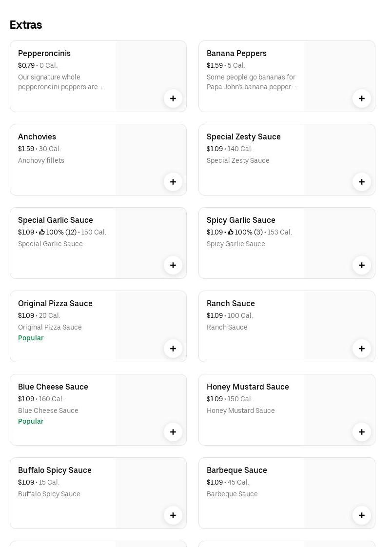Image resolution: width=392 pixels, height=547 pixels.
Task: Add Ranch Sauce using plus button
Action: (x=362, y=349)
